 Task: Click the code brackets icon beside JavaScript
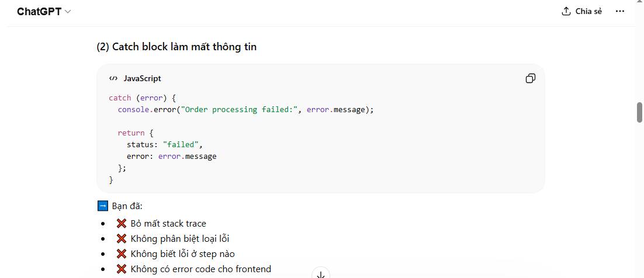[x=113, y=78]
